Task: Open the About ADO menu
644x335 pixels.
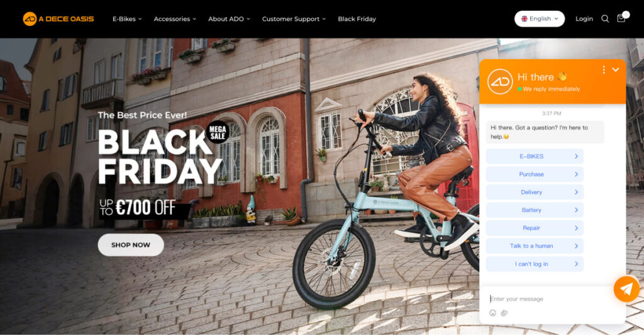Action: pos(229,19)
